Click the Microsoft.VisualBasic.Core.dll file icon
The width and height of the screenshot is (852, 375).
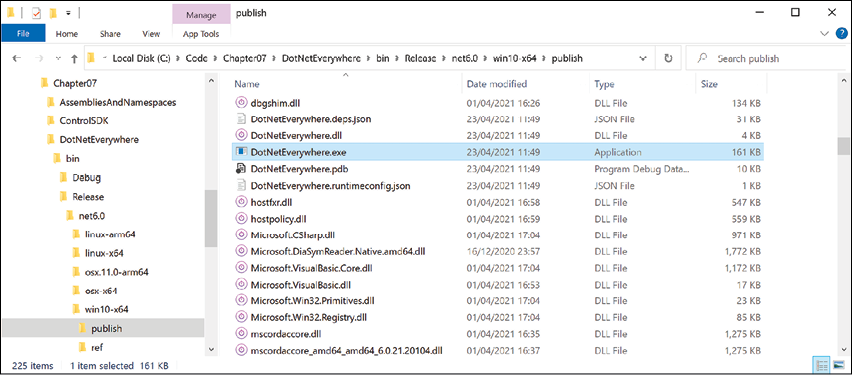tap(241, 268)
